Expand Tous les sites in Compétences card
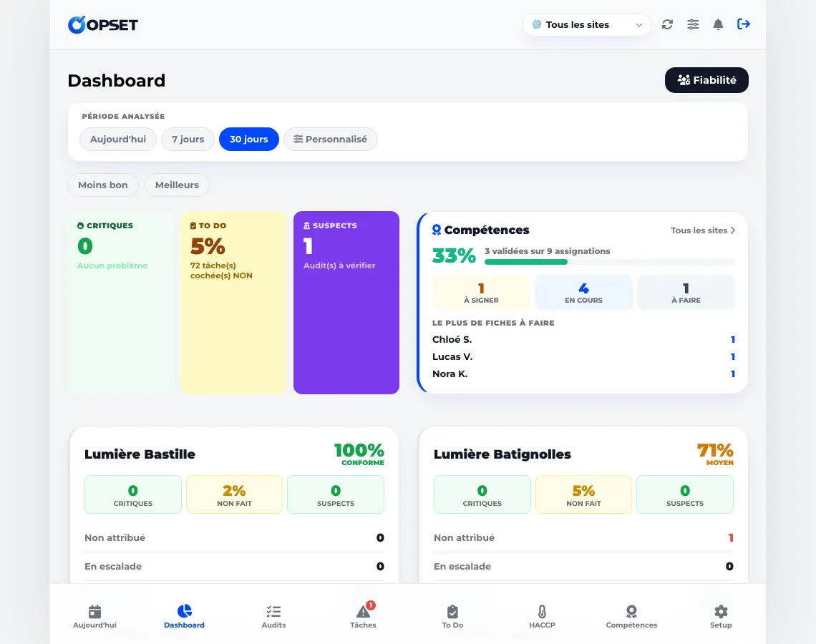The height and width of the screenshot is (644, 816). (703, 230)
